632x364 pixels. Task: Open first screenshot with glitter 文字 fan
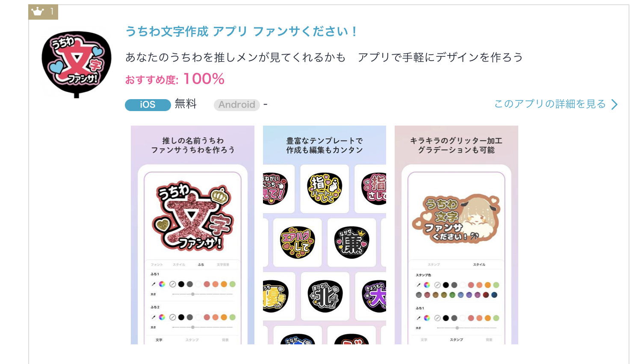coord(192,235)
